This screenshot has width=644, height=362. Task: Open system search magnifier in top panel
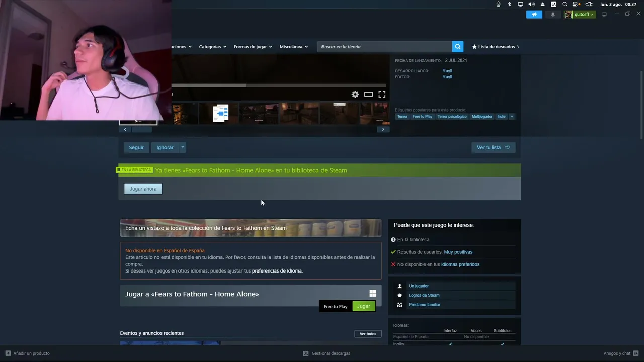pyautogui.click(x=565, y=4)
